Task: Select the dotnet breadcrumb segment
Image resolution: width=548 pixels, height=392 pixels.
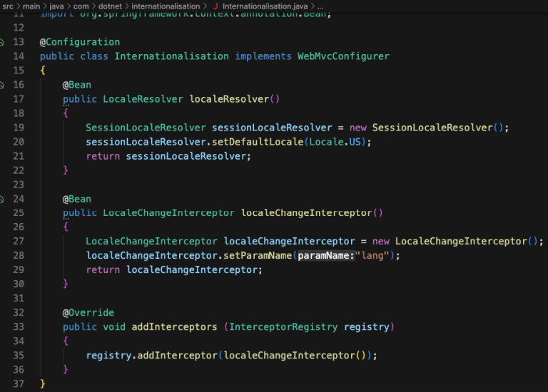Action: [x=109, y=6]
